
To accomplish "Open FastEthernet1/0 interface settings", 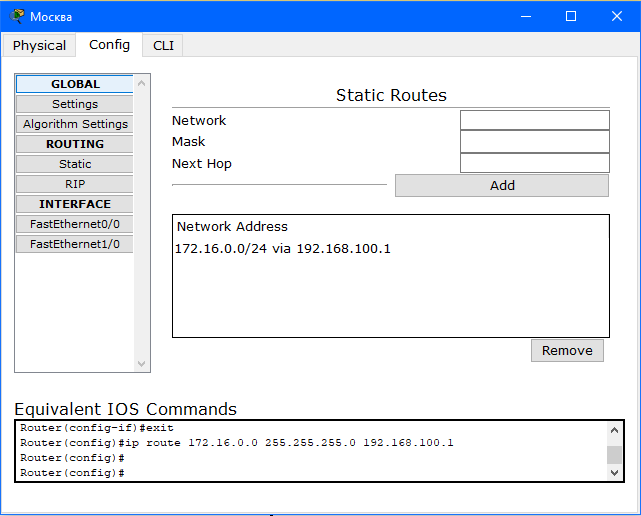I will coord(75,245).
